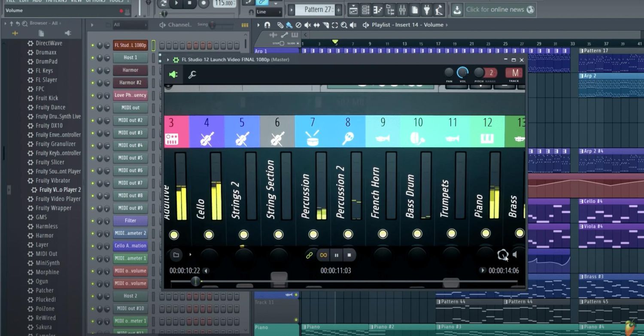
Task: Click the Pitch range value 2
Action: [492, 73]
